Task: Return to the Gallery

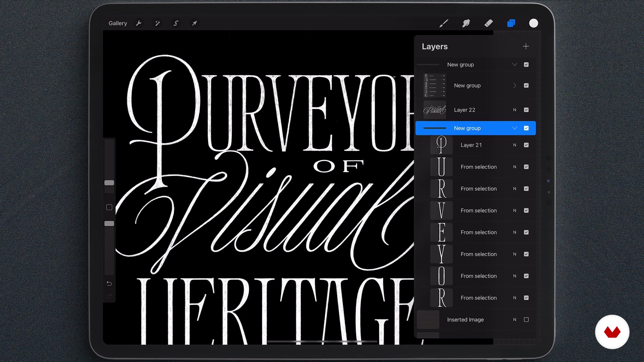Action: coord(118,23)
